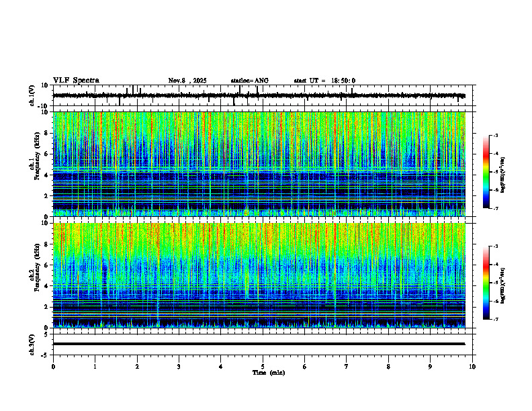Click the log(PSD) label beside ch.2 color bar

tap(503, 285)
